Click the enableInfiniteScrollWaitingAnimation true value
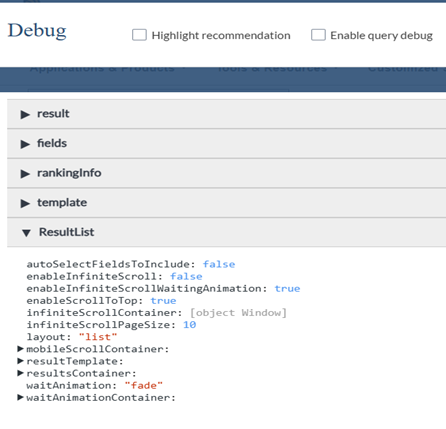 tap(287, 288)
